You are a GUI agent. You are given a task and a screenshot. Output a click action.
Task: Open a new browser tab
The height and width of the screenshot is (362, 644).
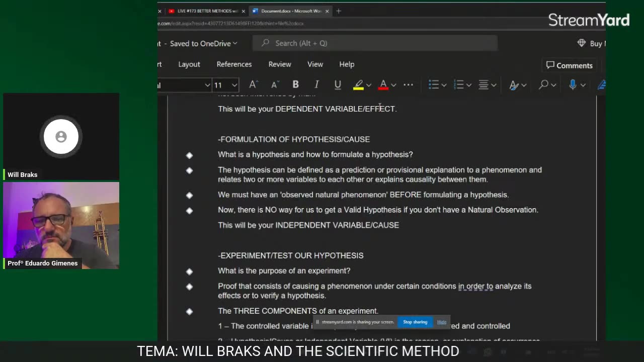click(339, 11)
